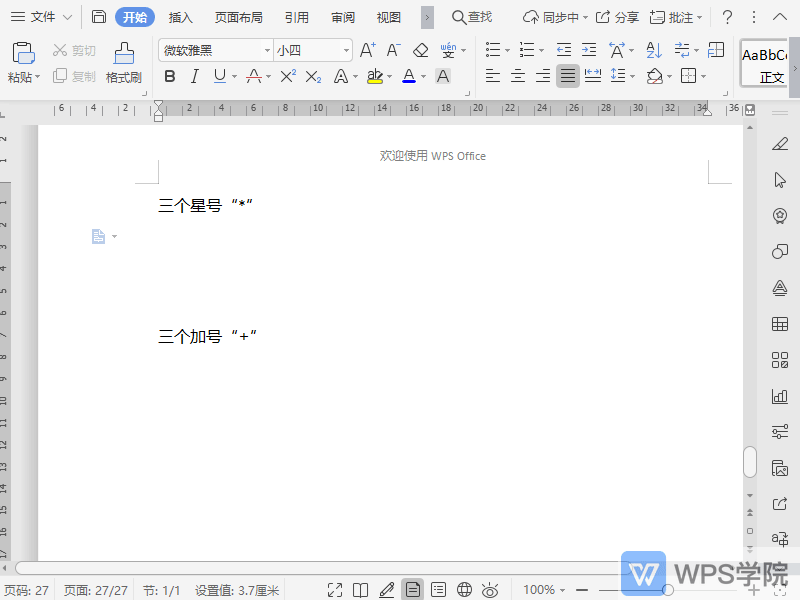Center align the text

coord(517,77)
